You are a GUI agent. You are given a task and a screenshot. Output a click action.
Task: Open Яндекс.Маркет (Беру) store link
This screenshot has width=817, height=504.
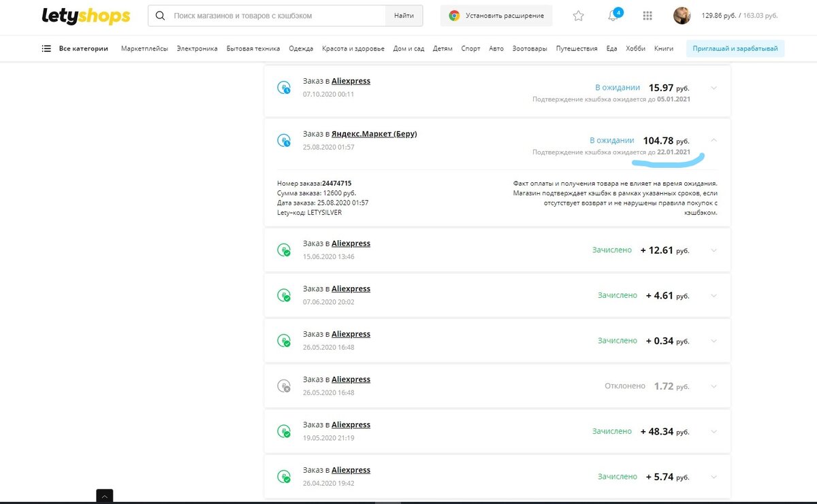click(374, 134)
